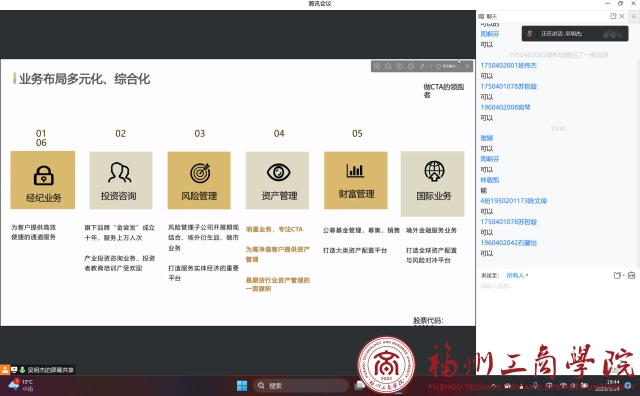The width and height of the screenshot is (640, 396).
Task: Click the fourth round icon in the viewer toolbar
Action: [411, 66]
